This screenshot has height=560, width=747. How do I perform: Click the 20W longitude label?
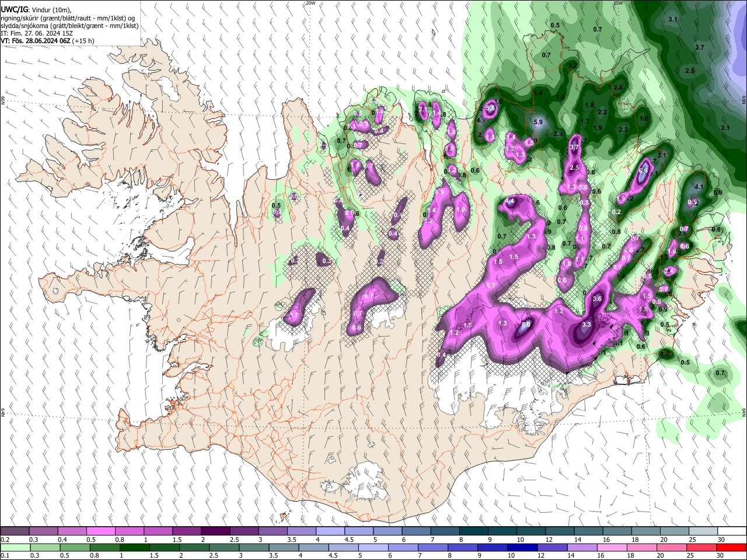point(310,3)
